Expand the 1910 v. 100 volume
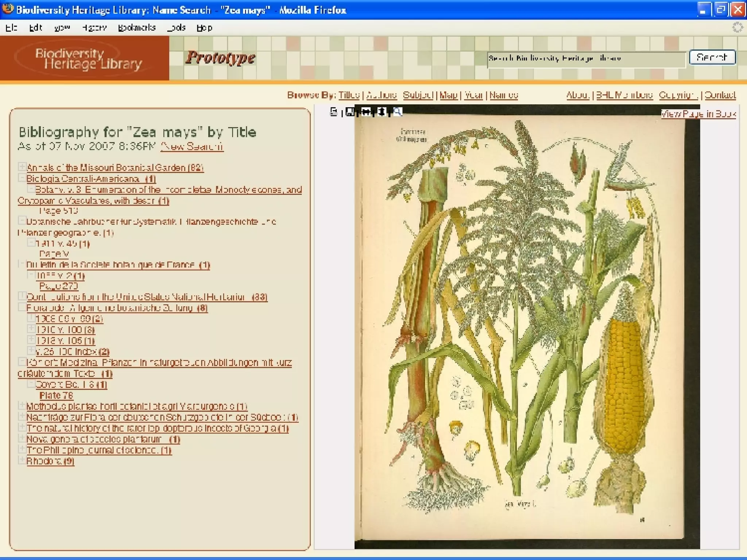Screen dimensions: 747x560 click(31, 329)
